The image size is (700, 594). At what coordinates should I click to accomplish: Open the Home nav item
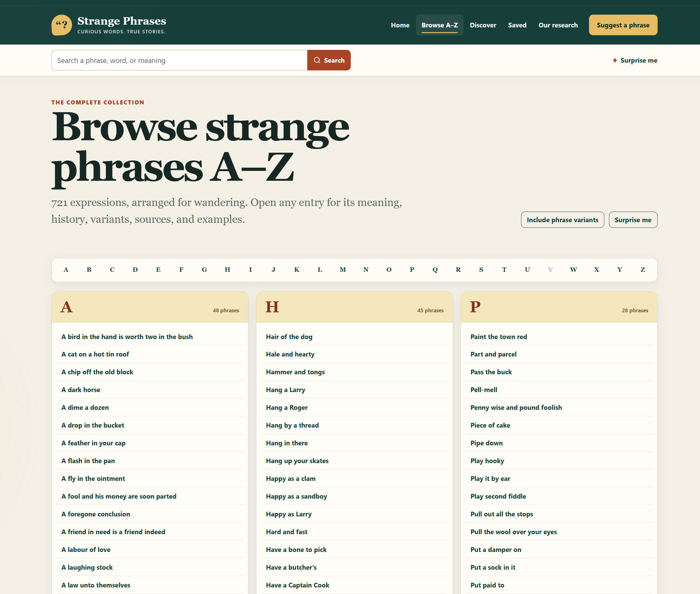click(400, 25)
